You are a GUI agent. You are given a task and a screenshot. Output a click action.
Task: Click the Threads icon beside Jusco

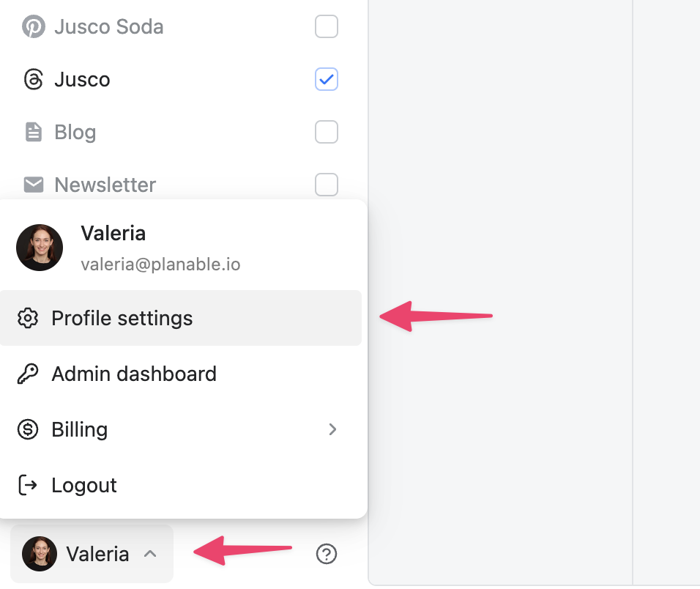33,79
